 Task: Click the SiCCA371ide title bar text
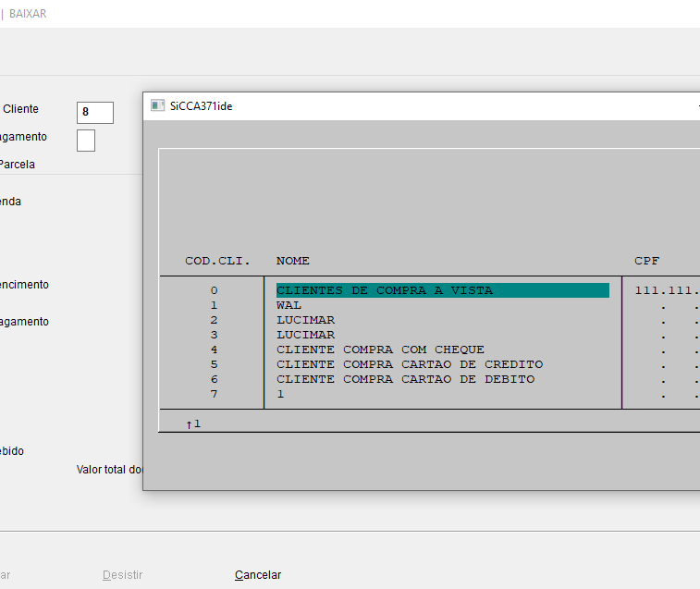tap(202, 106)
